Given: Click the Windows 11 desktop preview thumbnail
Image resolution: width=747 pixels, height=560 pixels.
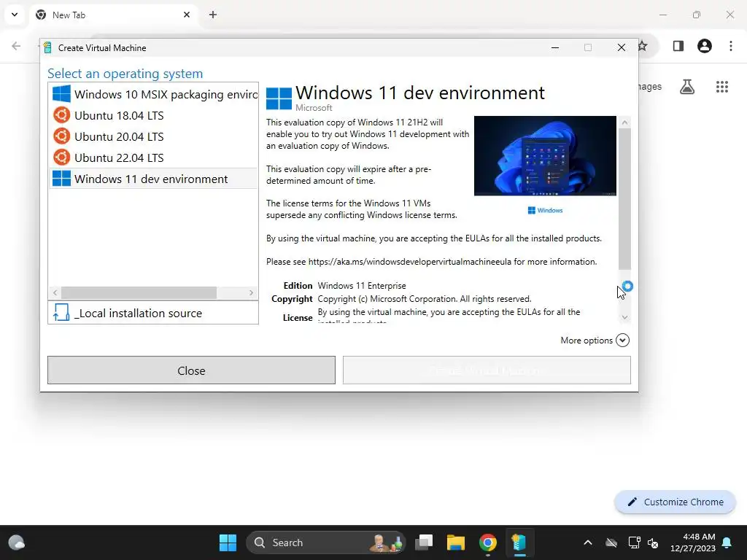Looking at the screenshot, I should click(x=545, y=156).
